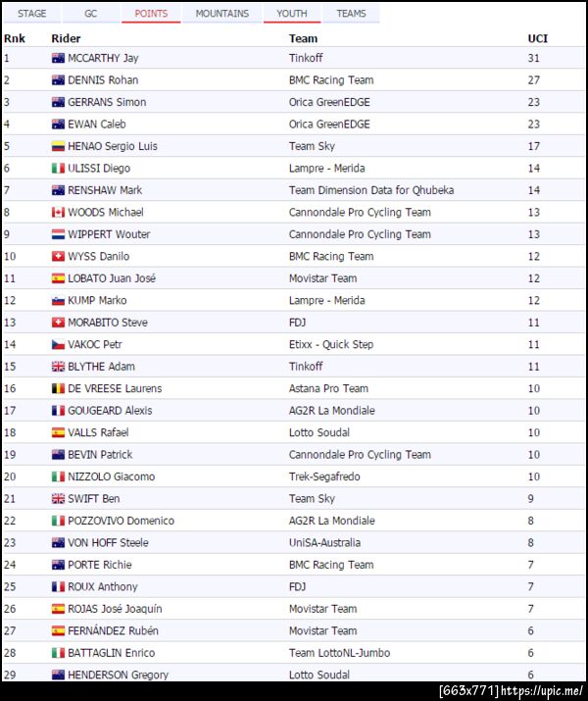Click the Team Dimension Data for Qhubeka link
This screenshot has height=701, width=588.
click(x=371, y=190)
